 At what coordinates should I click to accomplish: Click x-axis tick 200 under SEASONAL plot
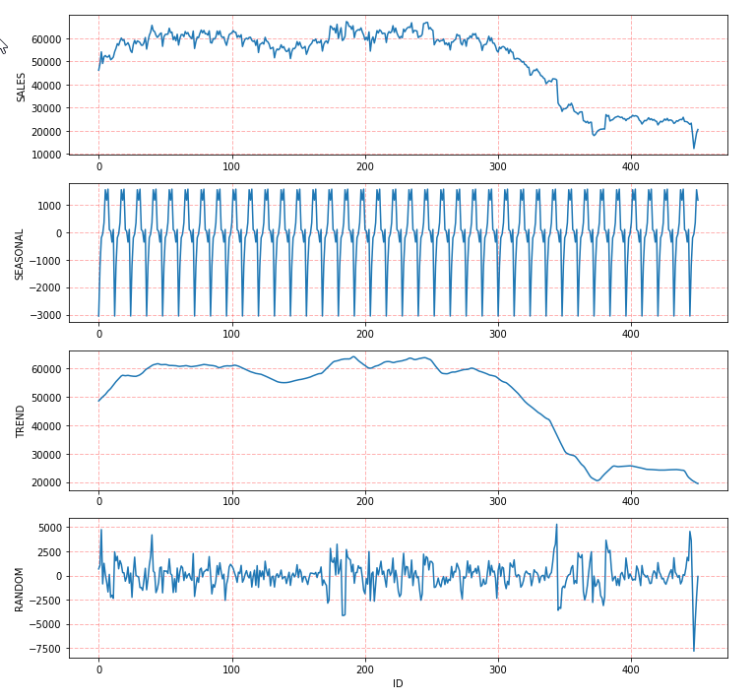(x=365, y=334)
